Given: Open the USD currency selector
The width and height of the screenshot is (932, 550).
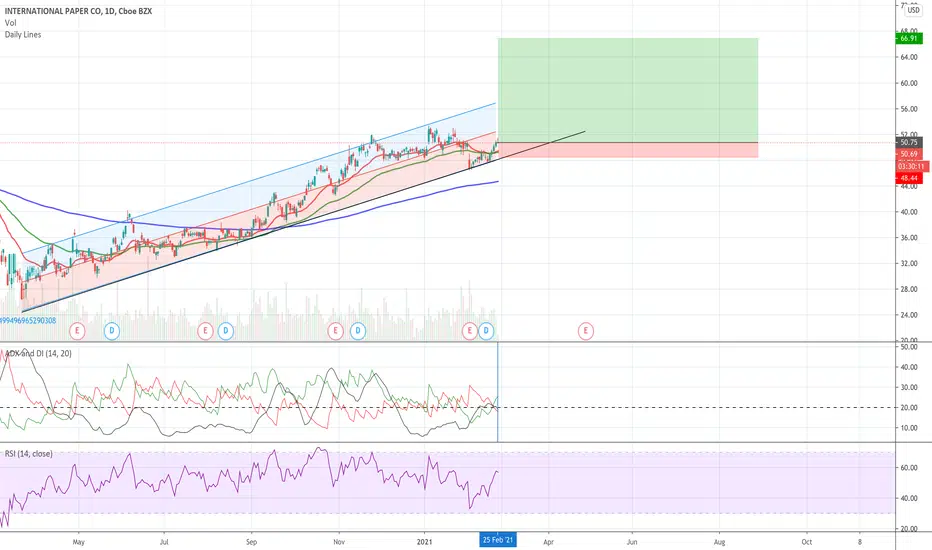Looking at the screenshot, I should [x=912, y=10].
